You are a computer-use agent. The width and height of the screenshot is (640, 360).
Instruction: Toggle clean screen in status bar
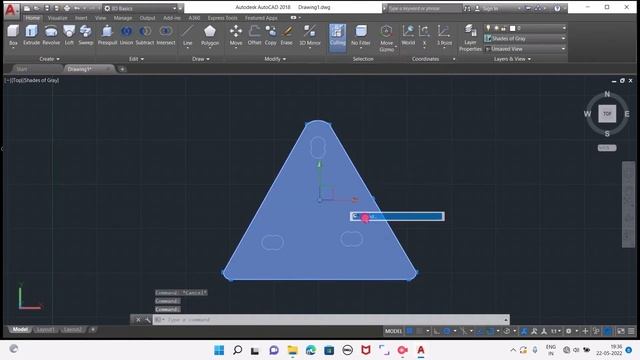point(620,331)
